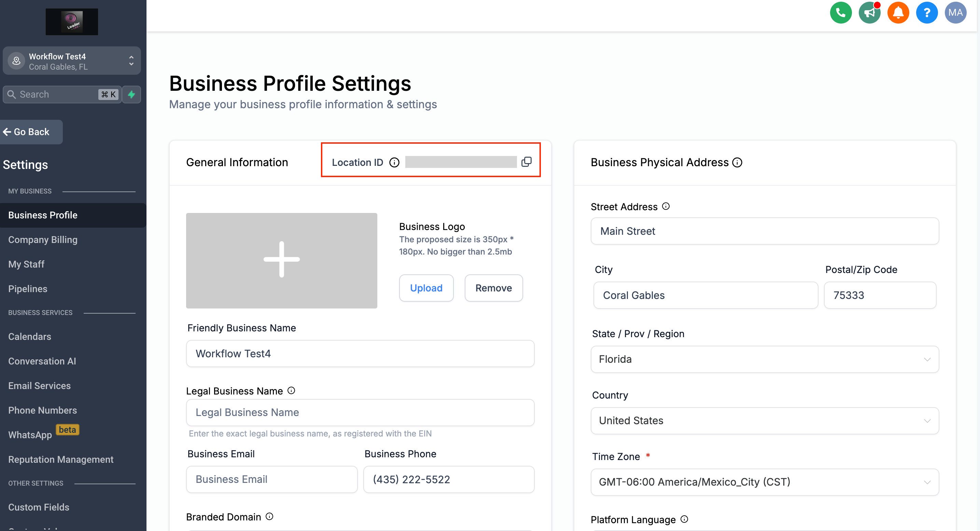The width and height of the screenshot is (980, 531).
Task: Click the Business Email input field
Action: 271,479
